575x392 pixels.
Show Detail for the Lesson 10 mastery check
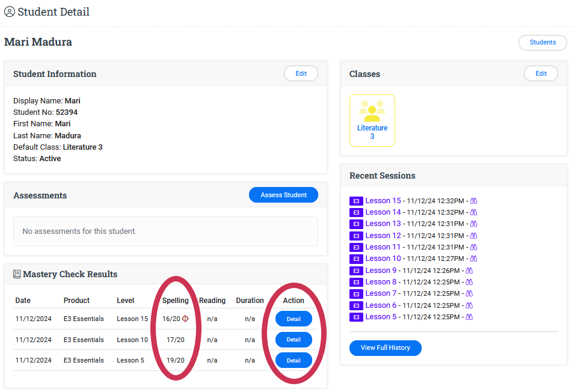(294, 340)
